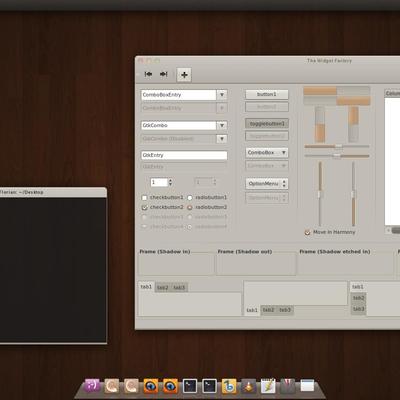Click the enabled spin box value field
Viewport: 400px width, 400px height.
pyautogui.click(x=159, y=182)
